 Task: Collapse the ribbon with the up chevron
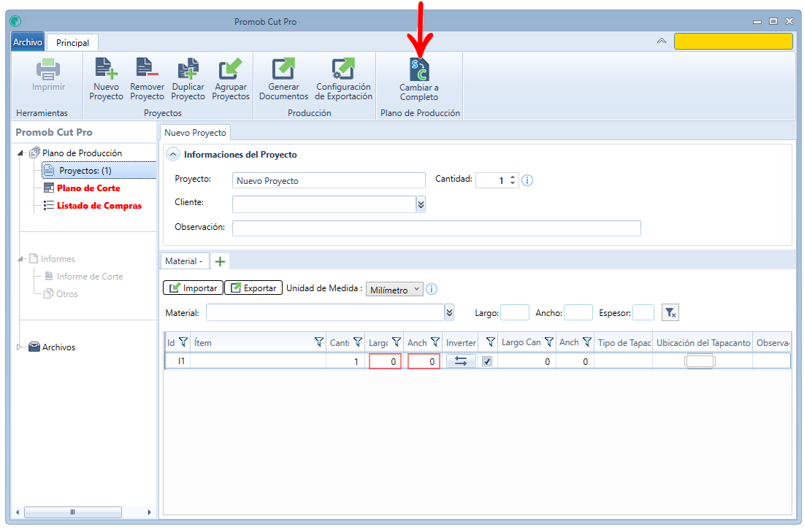coord(662,41)
